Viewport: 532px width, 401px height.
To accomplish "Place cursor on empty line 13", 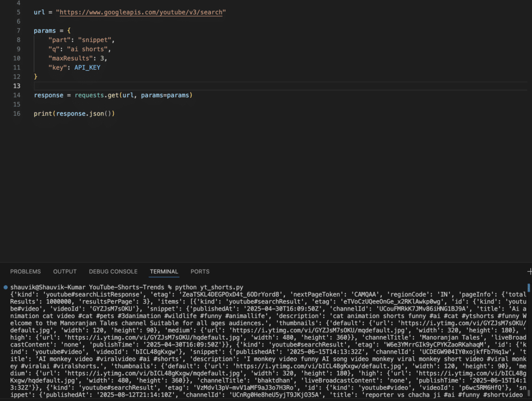I will click(280, 86).
